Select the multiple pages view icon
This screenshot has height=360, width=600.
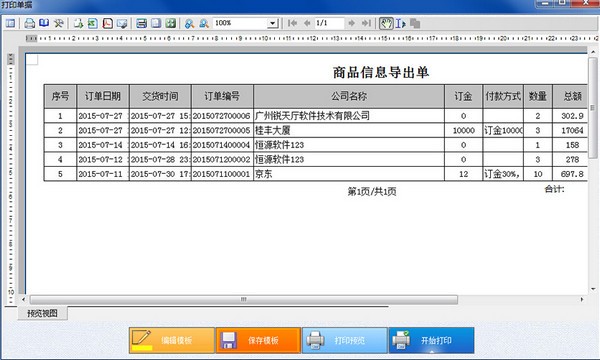170,23
